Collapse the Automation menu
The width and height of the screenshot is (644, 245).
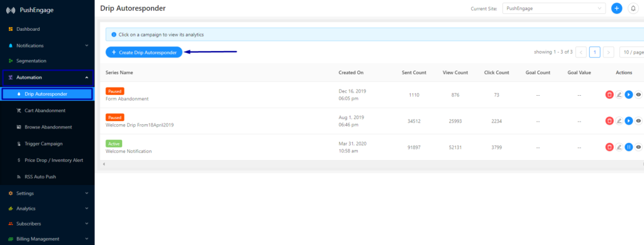click(x=48, y=77)
